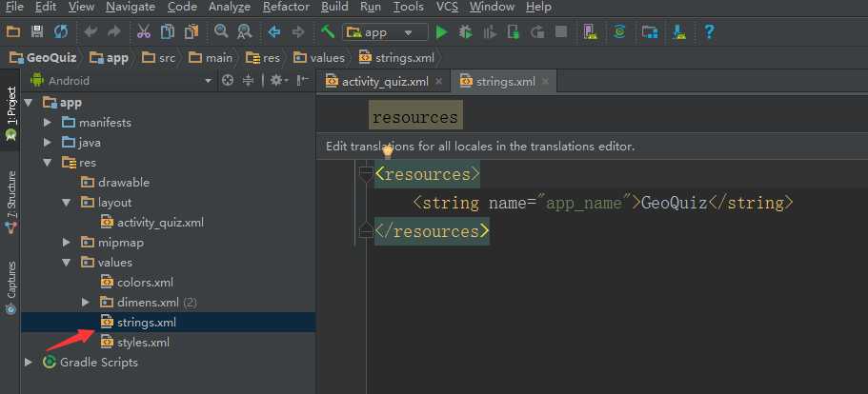This screenshot has height=394, width=868.
Task: Save all files with floppy icon
Action: [x=37, y=32]
